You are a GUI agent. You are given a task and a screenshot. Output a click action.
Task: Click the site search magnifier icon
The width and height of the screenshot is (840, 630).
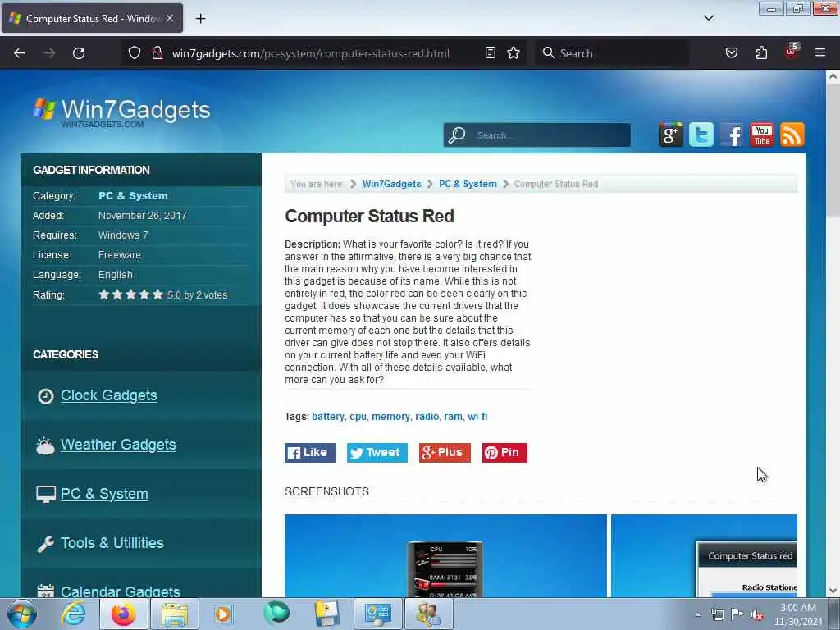[x=457, y=135]
